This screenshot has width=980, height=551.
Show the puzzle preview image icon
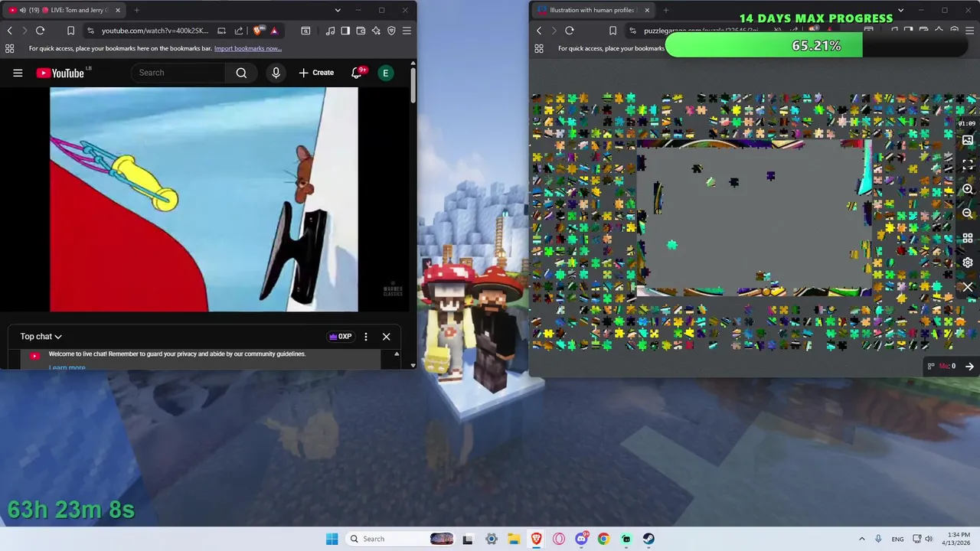pos(968,141)
